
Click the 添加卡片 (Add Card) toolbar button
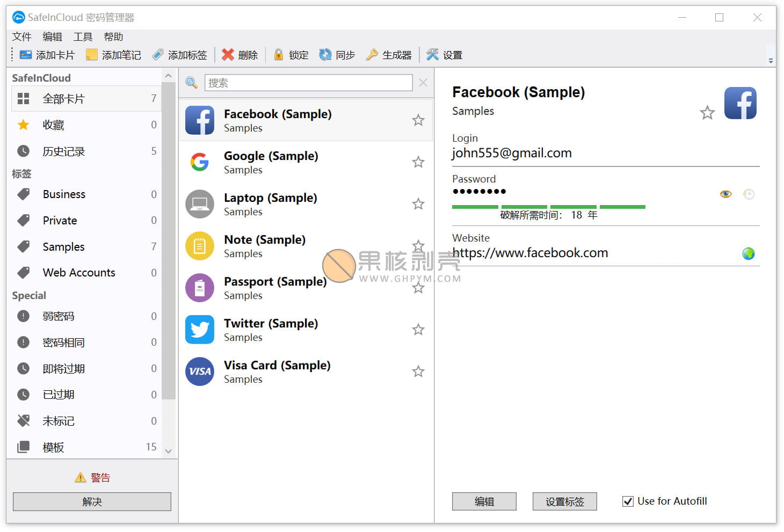coord(47,55)
